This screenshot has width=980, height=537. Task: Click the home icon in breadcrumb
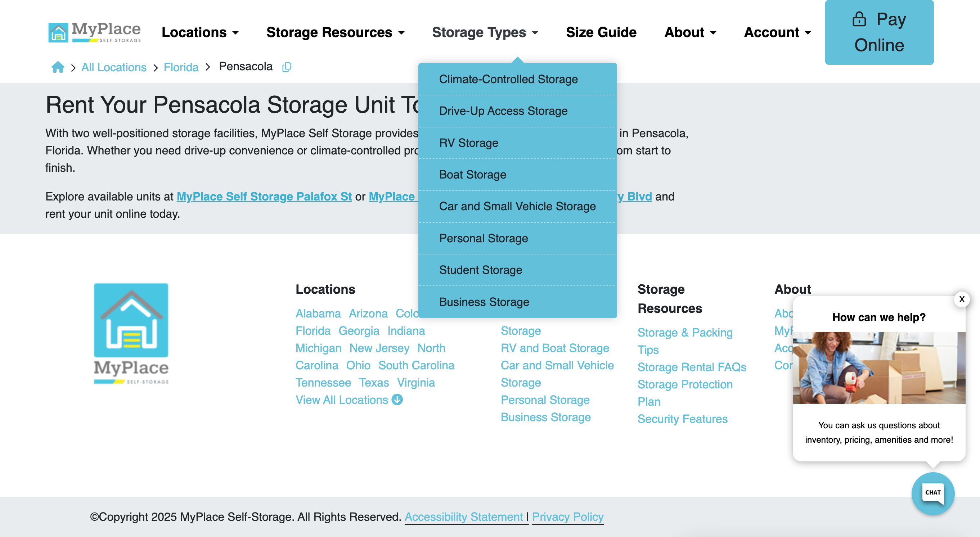coord(58,67)
